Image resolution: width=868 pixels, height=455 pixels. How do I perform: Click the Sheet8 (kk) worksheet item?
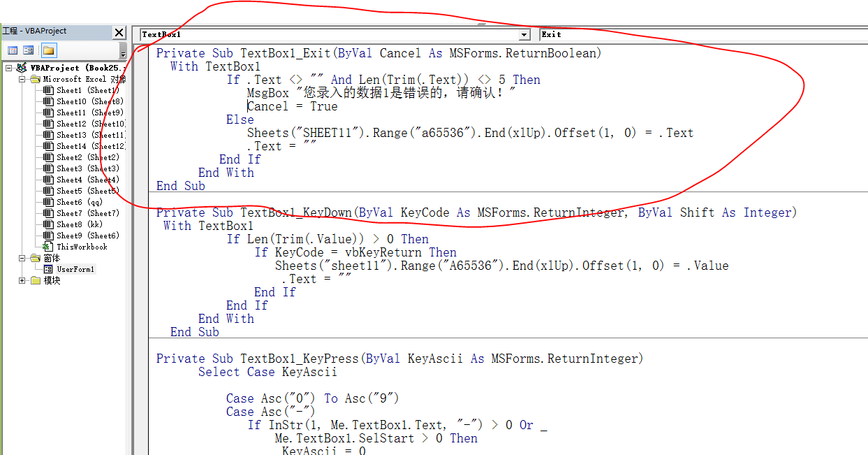pyautogui.click(x=79, y=224)
